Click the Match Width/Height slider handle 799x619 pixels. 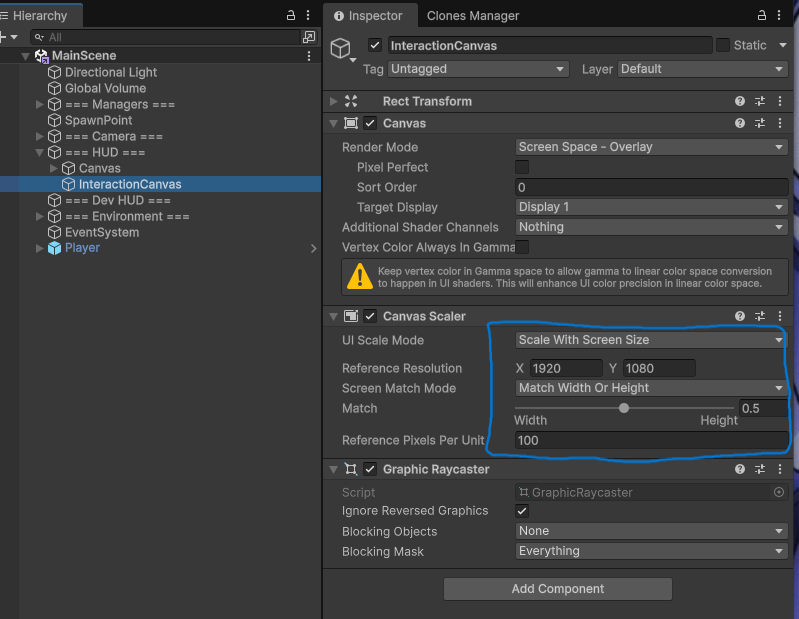coord(624,408)
